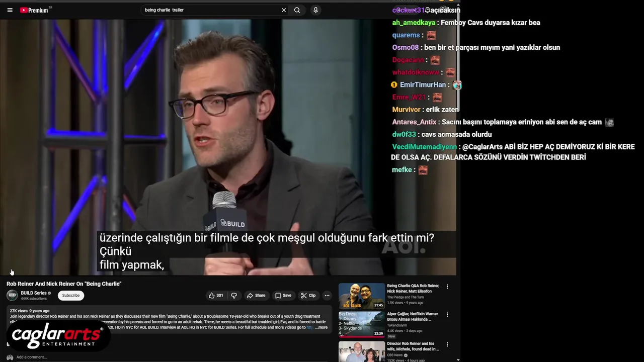644x362 pixels.
Task: Open the BUILD Series channel name link
Action: pyautogui.click(x=34, y=293)
